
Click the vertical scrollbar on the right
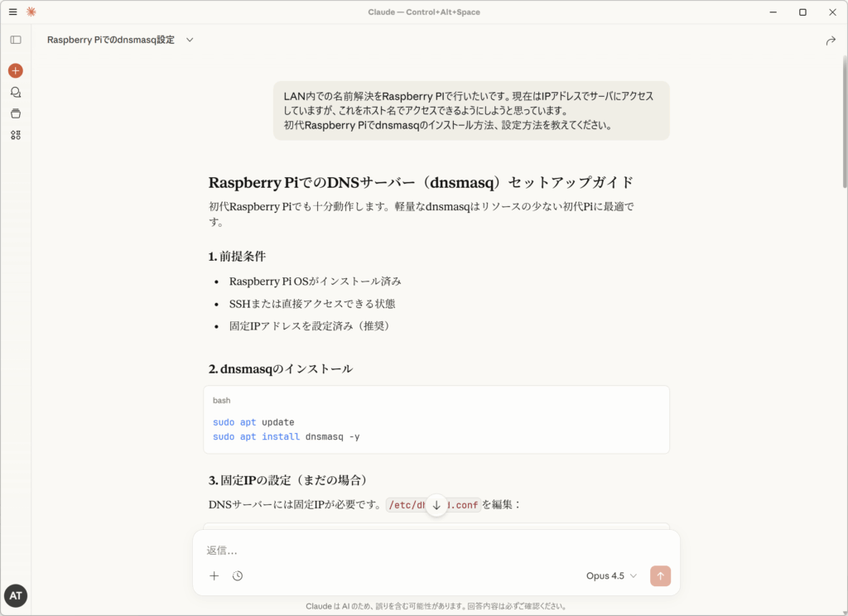(x=844, y=124)
